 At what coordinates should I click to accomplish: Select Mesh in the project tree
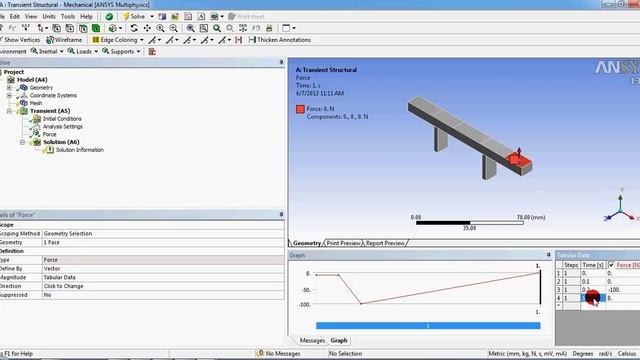36,103
